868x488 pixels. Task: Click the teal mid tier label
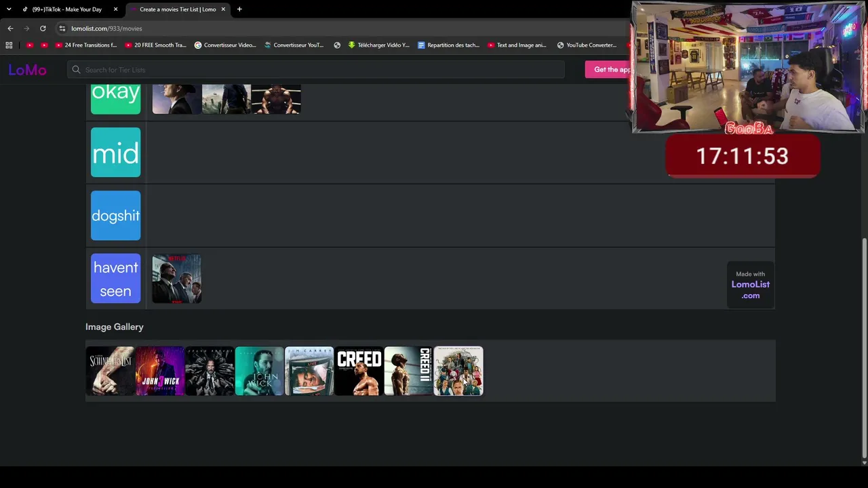click(116, 152)
